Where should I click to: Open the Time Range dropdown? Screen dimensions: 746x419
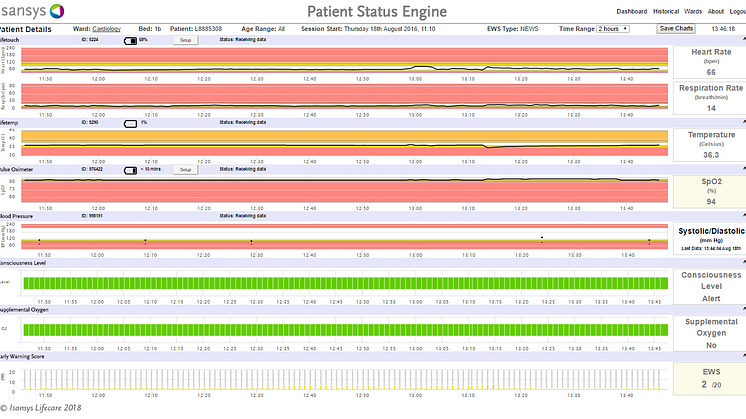click(613, 29)
